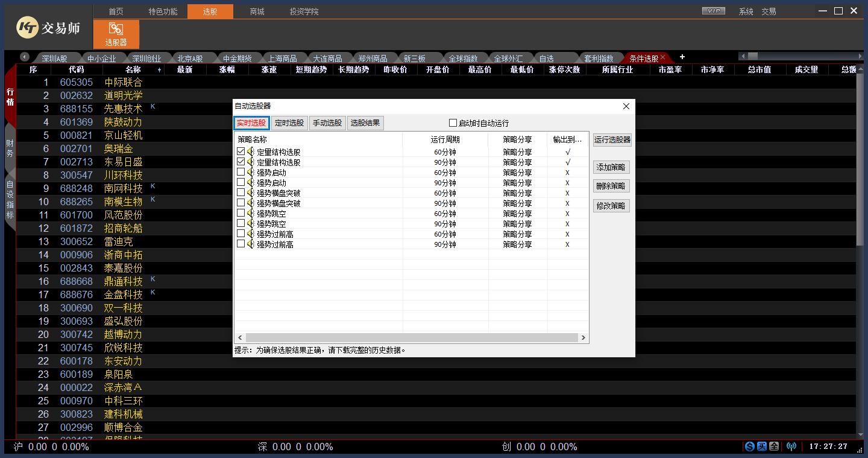
Task: Uncheck 定量结构选股 90分钟 strategy checkbox
Action: coord(241,162)
